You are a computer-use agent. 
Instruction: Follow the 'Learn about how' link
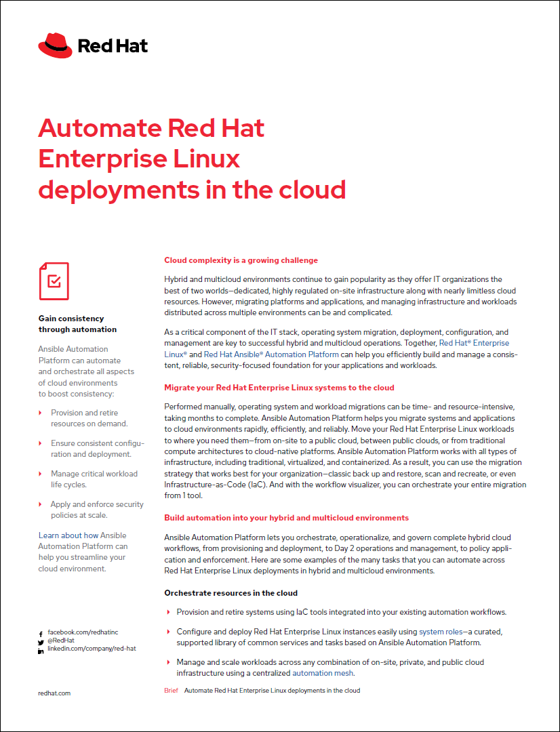tap(68, 535)
